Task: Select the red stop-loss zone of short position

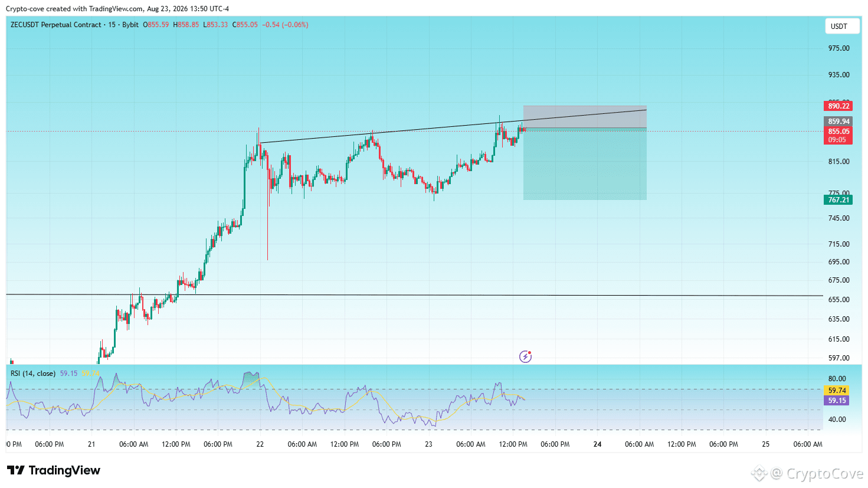Action: coord(585,117)
